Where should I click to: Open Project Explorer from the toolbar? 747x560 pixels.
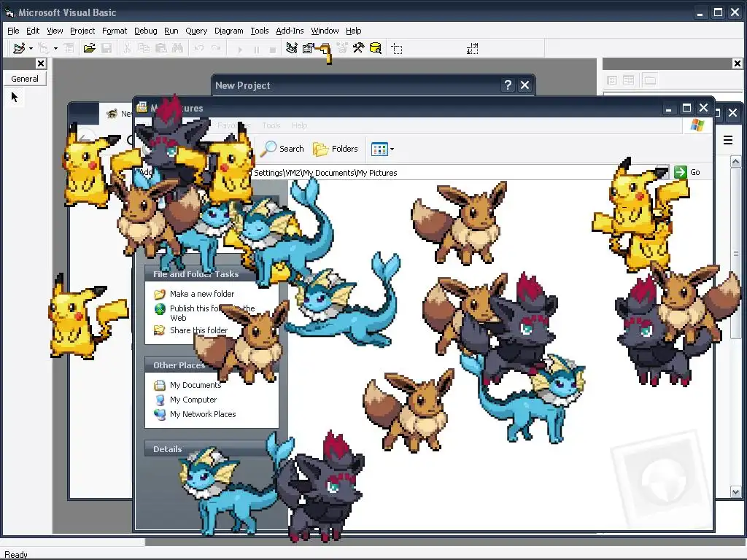(292, 48)
